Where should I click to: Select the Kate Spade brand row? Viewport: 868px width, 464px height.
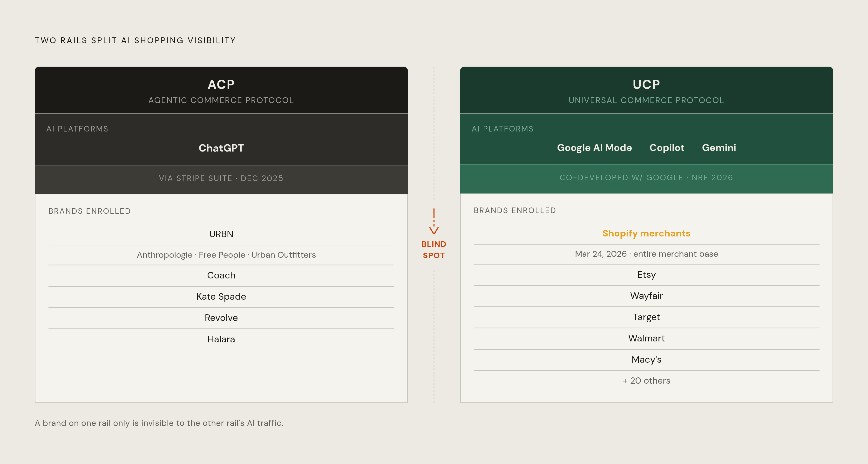[221, 297]
